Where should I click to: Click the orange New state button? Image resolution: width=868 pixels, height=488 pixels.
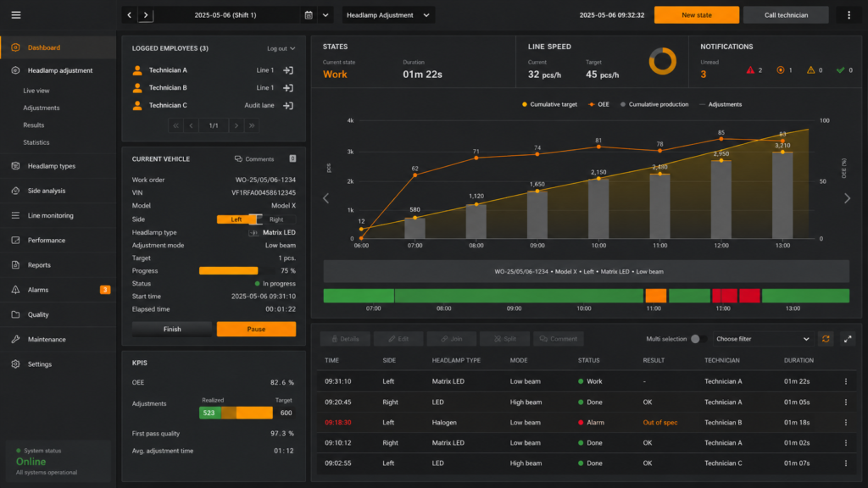697,15
